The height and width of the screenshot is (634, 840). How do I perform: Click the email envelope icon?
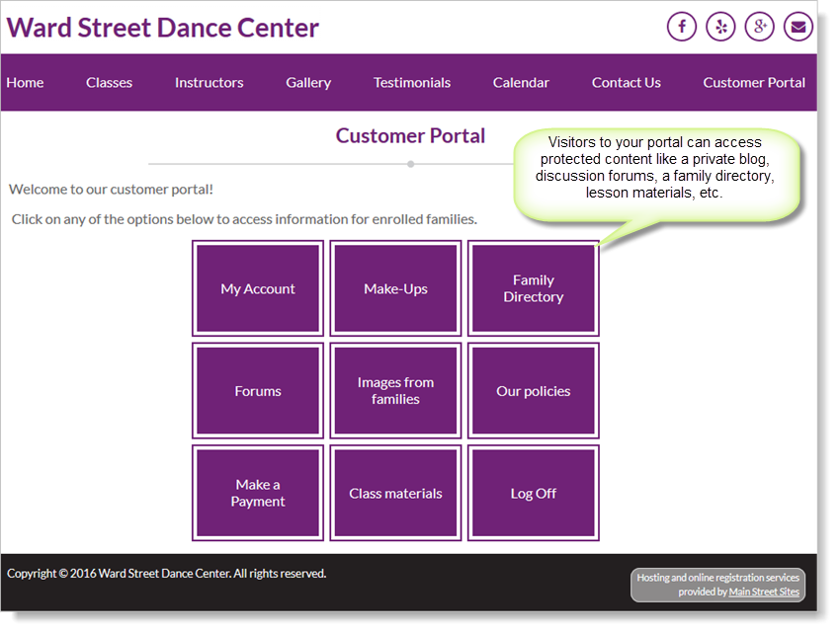798,27
